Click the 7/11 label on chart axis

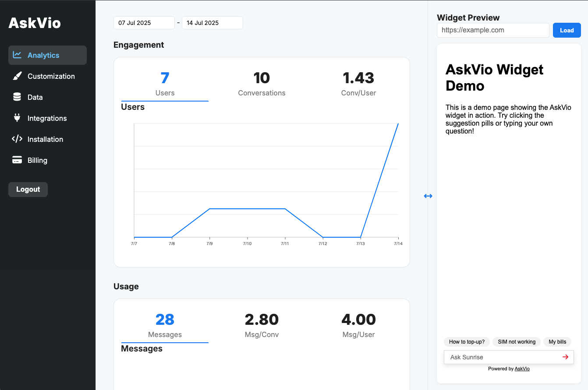[x=285, y=243]
